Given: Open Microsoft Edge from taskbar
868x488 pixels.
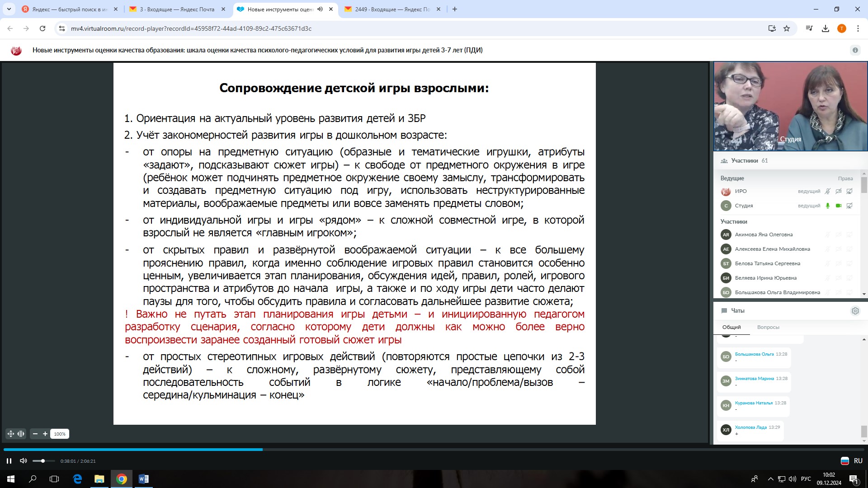Looking at the screenshot, I should coord(77,479).
